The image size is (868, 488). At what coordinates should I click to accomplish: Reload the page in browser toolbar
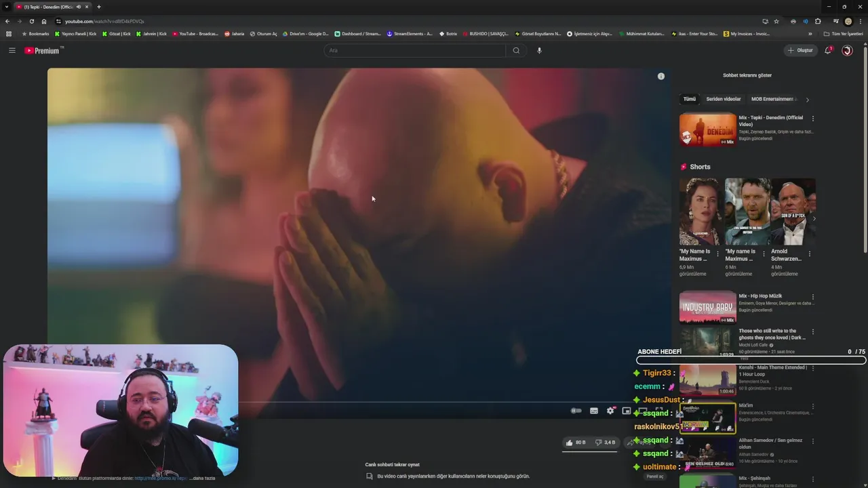point(31,21)
